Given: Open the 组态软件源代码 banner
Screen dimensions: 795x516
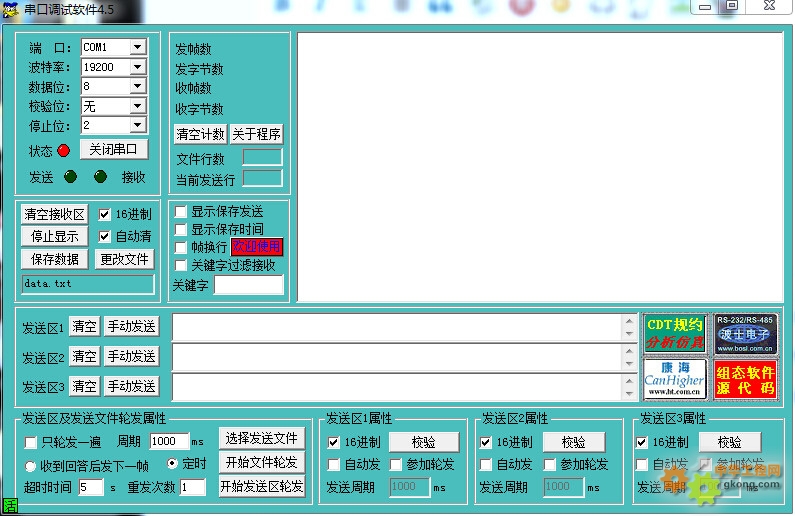Looking at the screenshot, I should click(x=744, y=379).
